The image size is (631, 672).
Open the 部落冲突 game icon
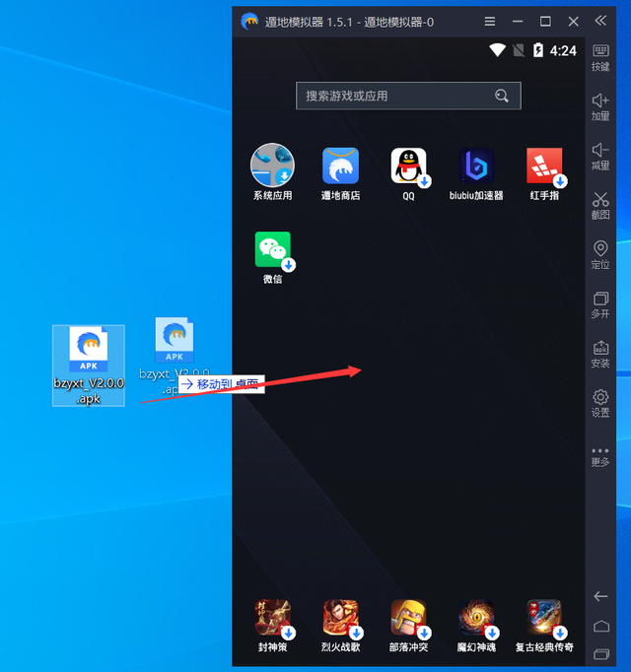tap(409, 617)
